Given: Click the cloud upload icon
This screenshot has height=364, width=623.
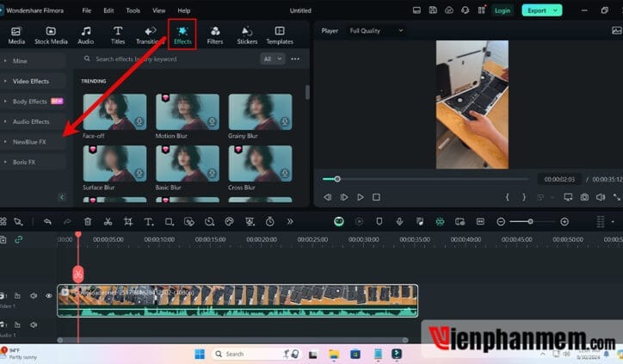Looking at the screenshot, I should pyautogui.click(x=449, y=10).
